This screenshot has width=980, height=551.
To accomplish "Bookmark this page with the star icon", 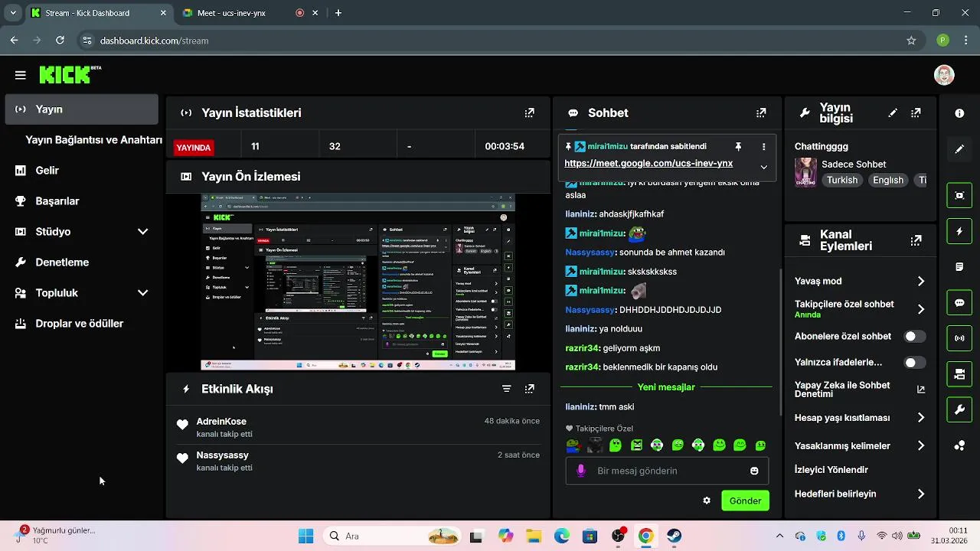I will point(911,41).
